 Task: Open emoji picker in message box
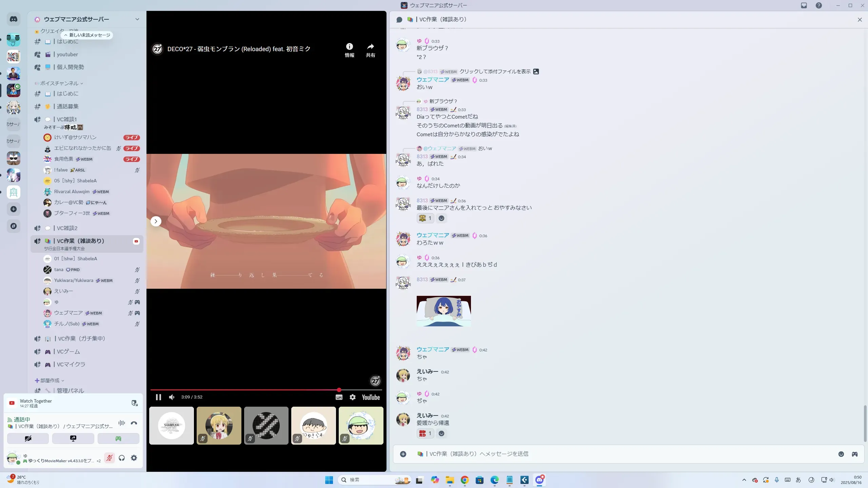pyautogui.click(x=841, y=454)
